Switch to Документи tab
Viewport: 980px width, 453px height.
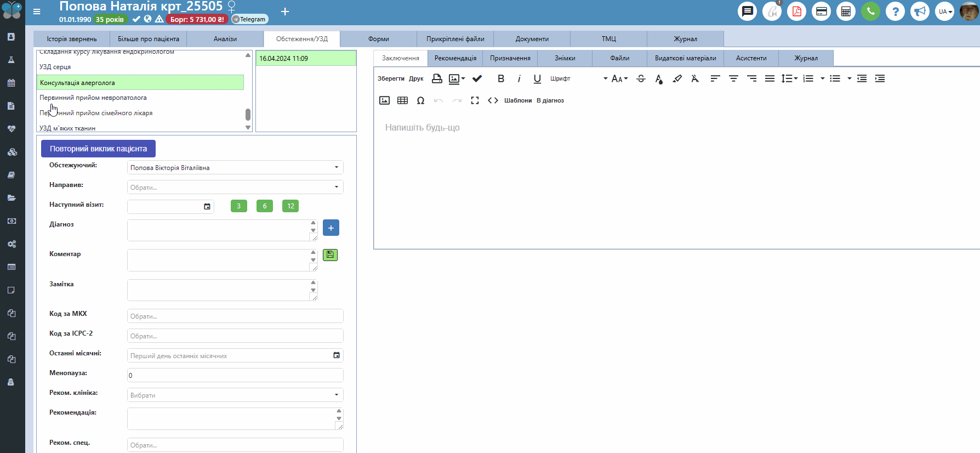(532, 39)
